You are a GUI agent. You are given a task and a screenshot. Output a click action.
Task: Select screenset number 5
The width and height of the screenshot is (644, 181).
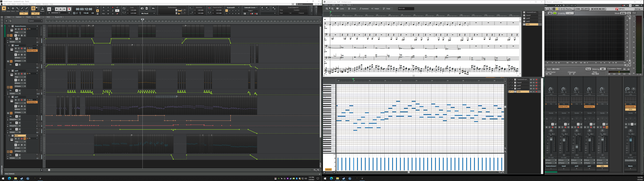[x=239, y=11]
